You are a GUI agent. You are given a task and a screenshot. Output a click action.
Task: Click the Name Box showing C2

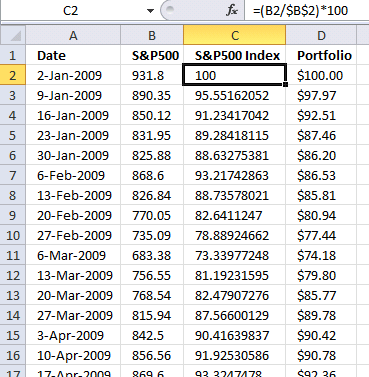point(71,11)
